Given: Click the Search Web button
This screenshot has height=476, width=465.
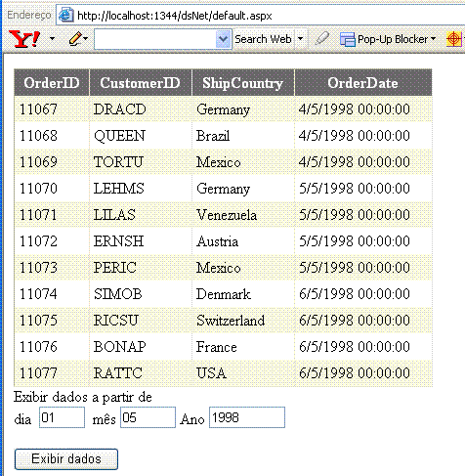Looking at the screenshot, I should [263, 39].
